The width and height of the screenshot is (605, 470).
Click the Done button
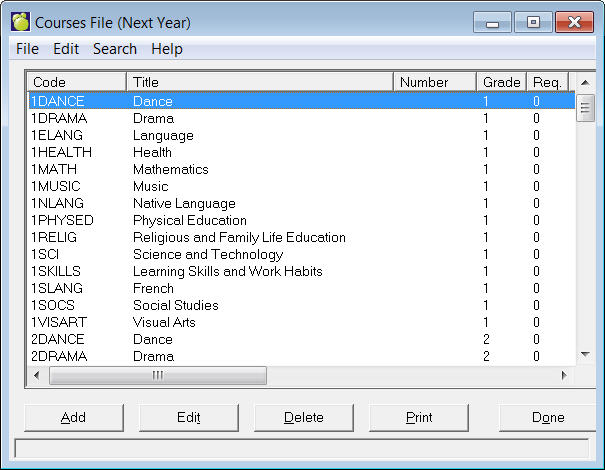548,417
